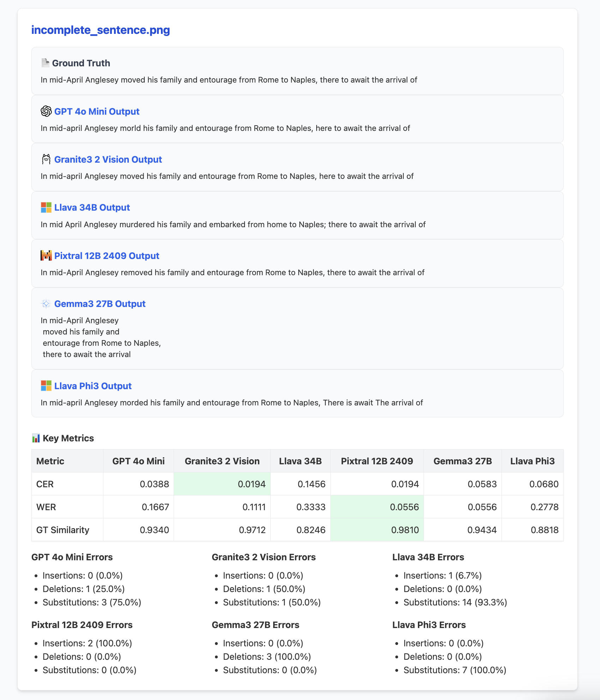Open the Granite3 2 Vision Output heading
The image size is (600, 700).
click(x=108, y=159)
